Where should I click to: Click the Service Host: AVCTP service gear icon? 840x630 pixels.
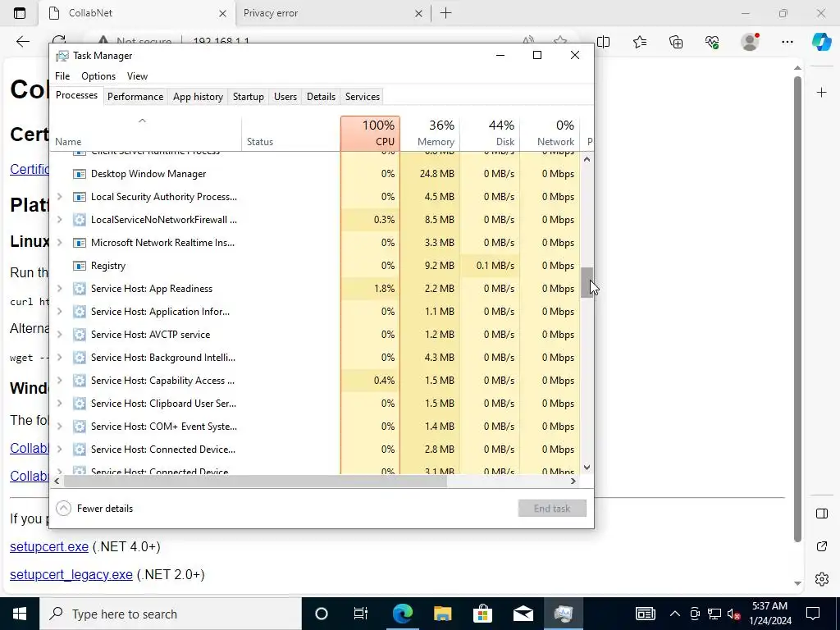(80, 335)
